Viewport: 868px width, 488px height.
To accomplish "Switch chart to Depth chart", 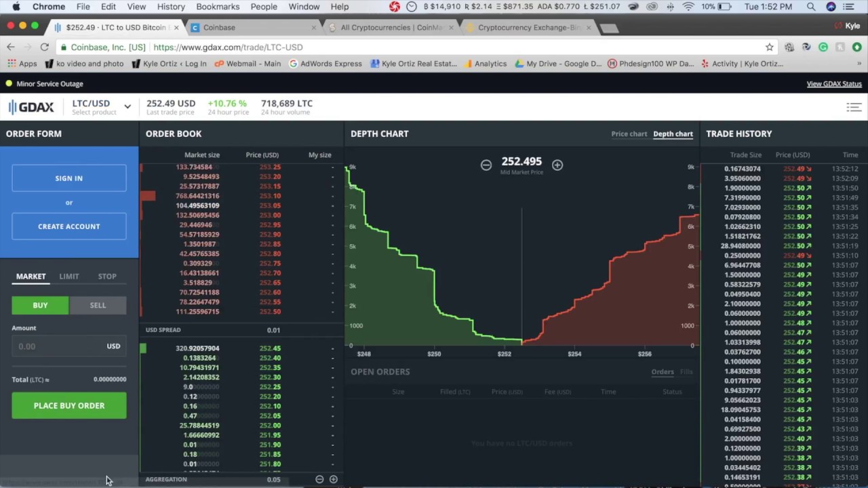I will pos(673,134).
